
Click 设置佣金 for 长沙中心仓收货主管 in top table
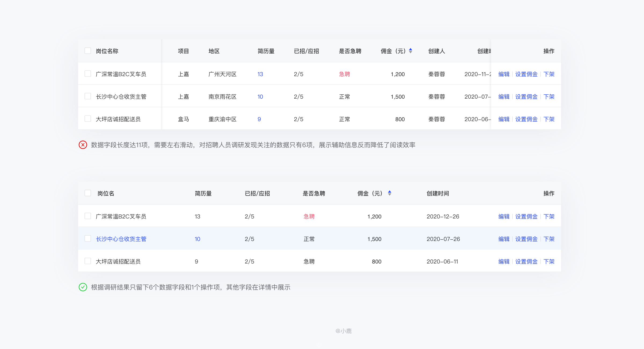pyautogui.click(x=526, y=97)
